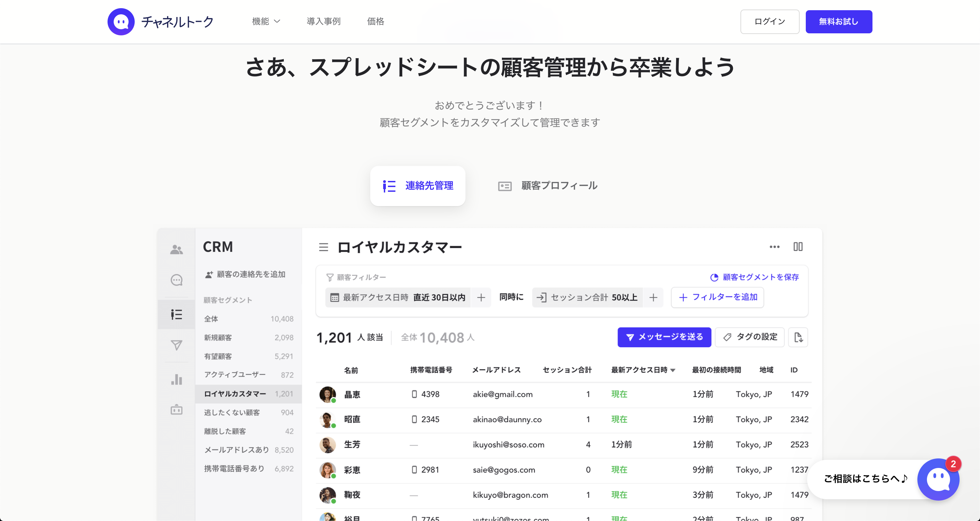Click the 無料お試し button

point(838,22)
